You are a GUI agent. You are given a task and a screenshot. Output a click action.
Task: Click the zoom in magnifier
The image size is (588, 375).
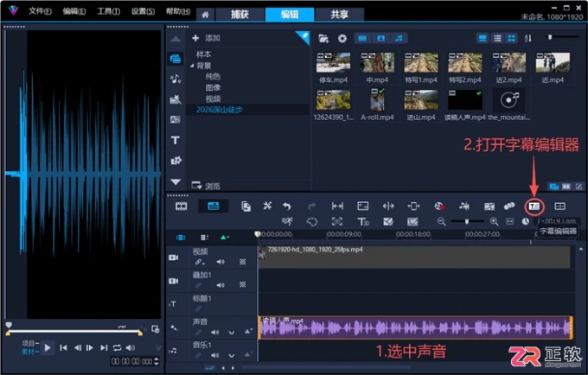click(x=494, y=222)
